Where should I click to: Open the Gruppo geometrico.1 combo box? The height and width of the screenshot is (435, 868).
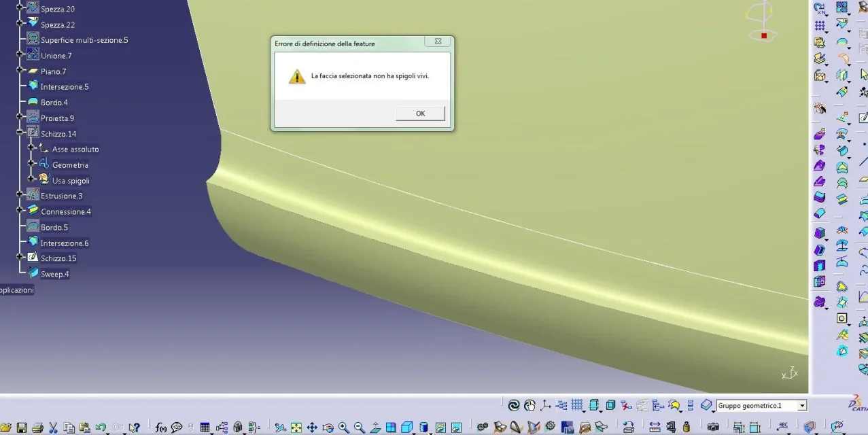pyautogui.click(x=761, y=406)
